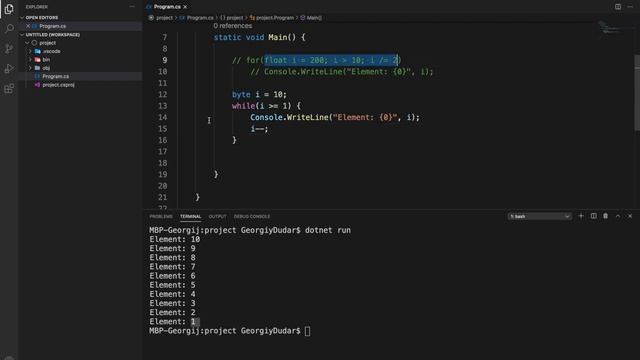Click line number 9 in gutter
Viewport: 640px width, 360px height.
point(164,60)
